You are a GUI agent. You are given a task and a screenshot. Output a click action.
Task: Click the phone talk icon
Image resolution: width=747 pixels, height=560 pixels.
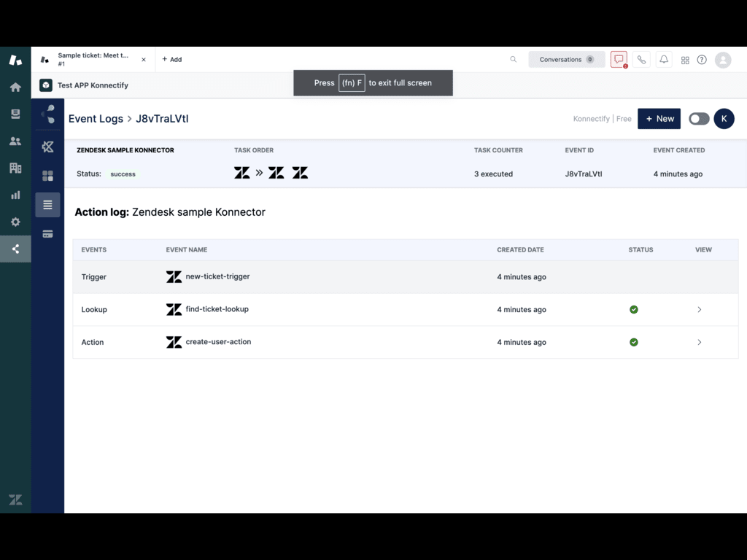(x=641, y=60)
